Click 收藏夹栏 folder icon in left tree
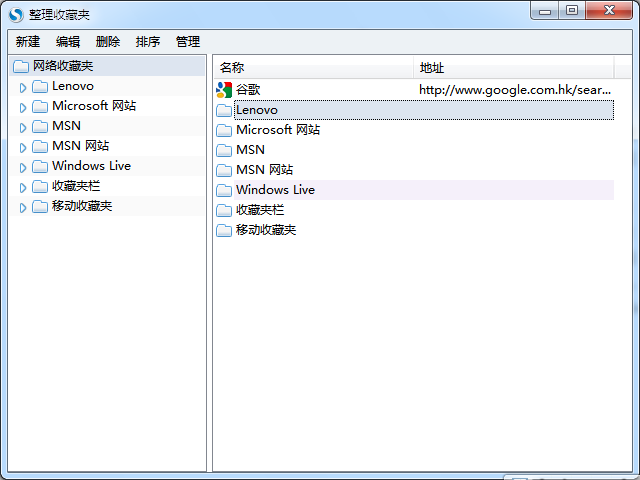640x480 pixels. (x=40, y=186)
